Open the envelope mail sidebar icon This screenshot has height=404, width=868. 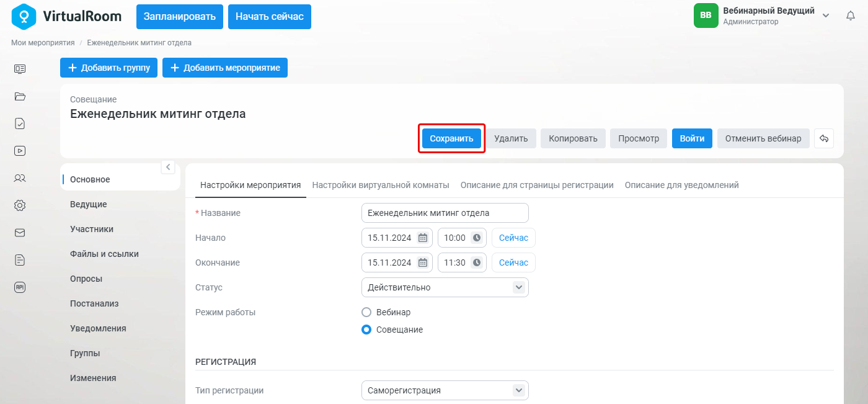point(20,233)
